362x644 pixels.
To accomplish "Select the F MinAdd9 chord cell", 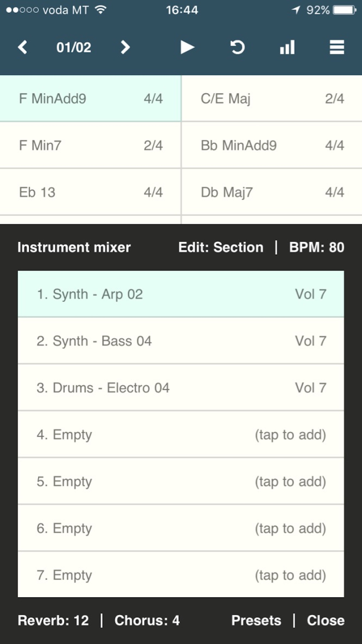I will (90, 99).
